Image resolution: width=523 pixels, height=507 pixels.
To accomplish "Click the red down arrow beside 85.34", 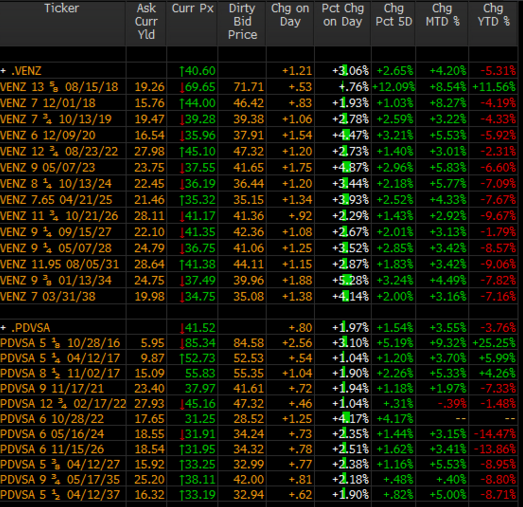I will pos(182,343).
